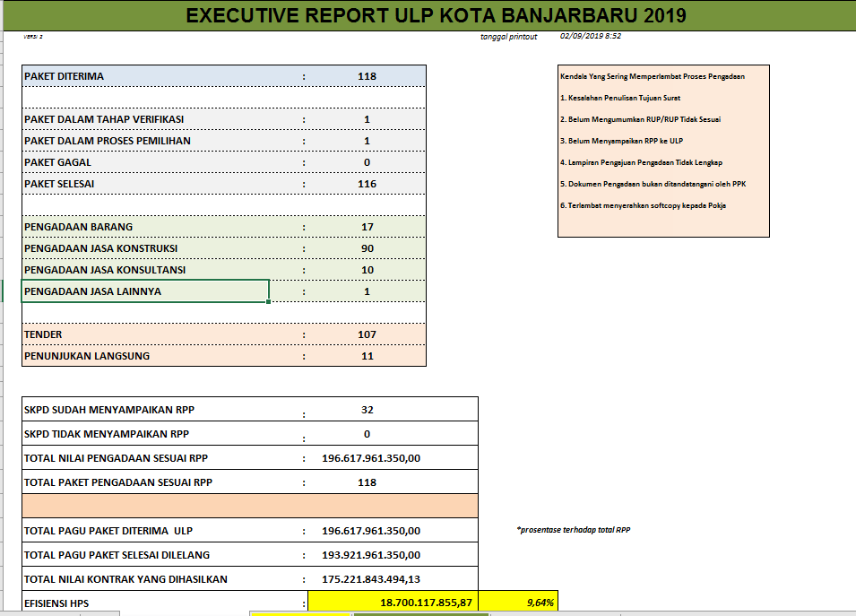Select the orange blank separator row
This screenshot has width=856, height=616.
[x=249, y=506]
